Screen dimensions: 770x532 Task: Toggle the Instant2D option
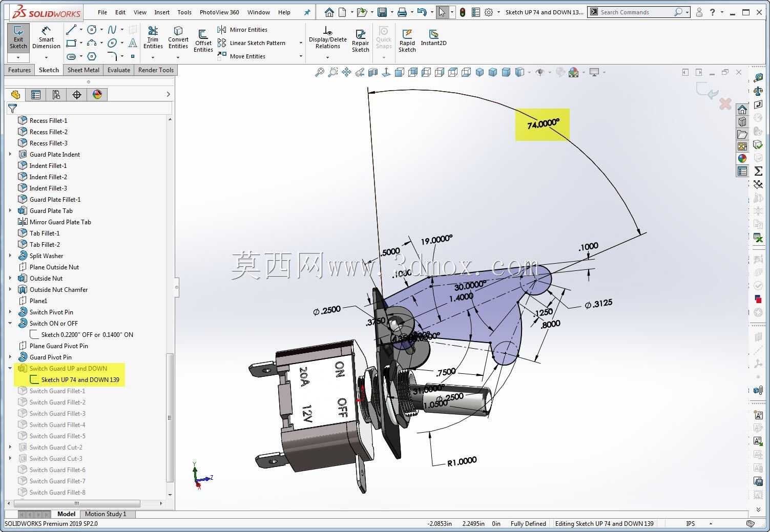coord(433,38)
